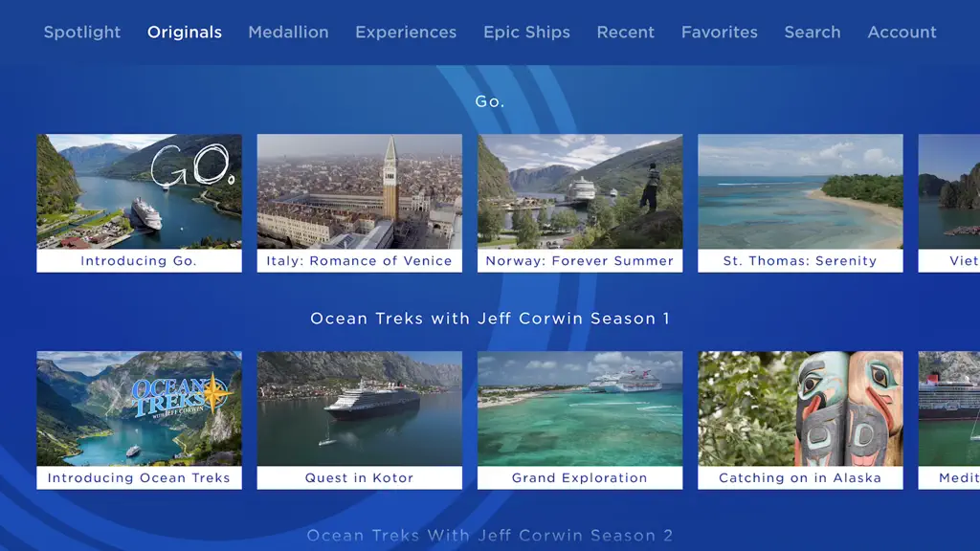The image size is (980, 551).
Task: View the Recent tab
Action: pos(625,33)
